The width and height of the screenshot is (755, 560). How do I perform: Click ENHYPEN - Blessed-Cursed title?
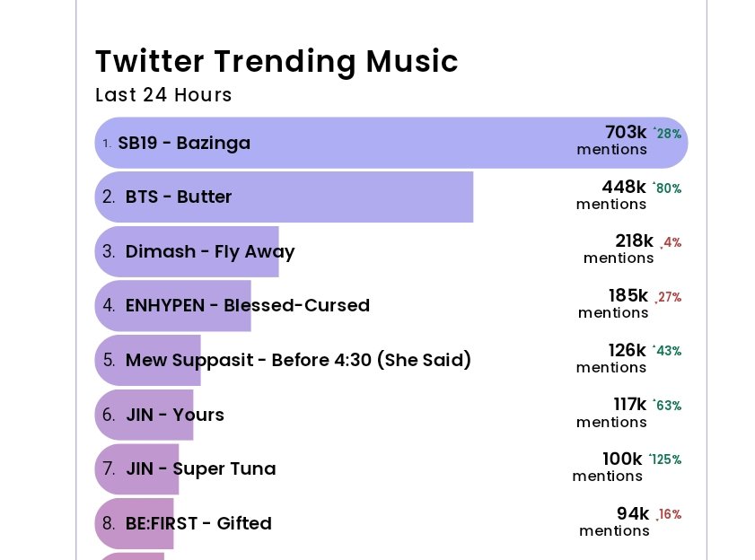pos(248,305)
